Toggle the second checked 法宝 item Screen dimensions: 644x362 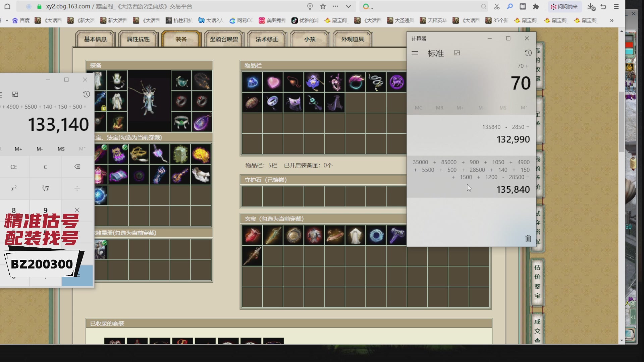tap(118, 154)
